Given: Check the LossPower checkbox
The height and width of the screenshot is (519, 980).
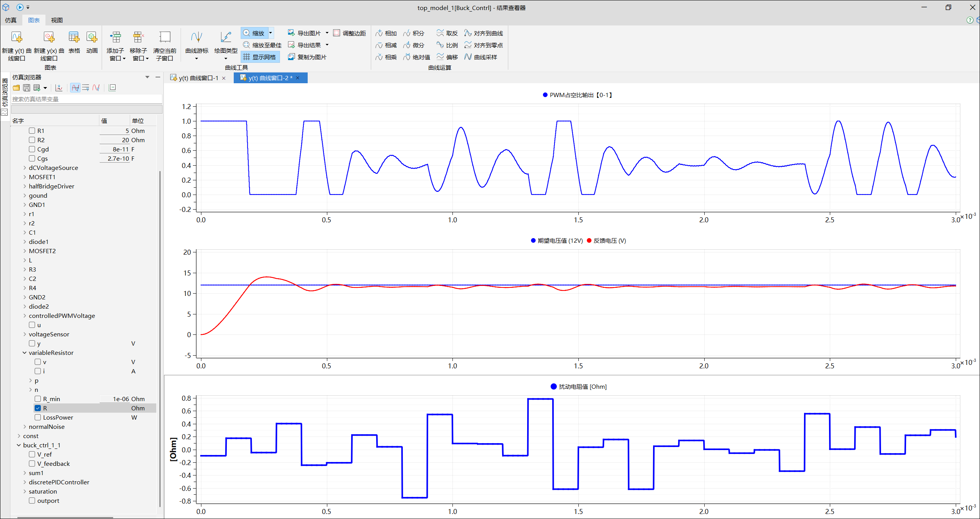Looking at the screenshot, I should pos(38,417).
